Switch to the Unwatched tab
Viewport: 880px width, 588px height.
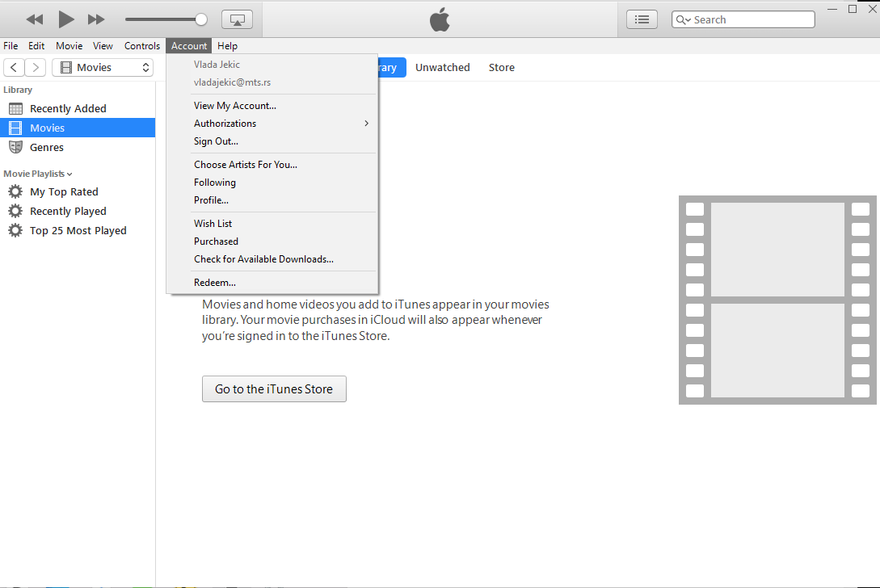pos(442,67)
